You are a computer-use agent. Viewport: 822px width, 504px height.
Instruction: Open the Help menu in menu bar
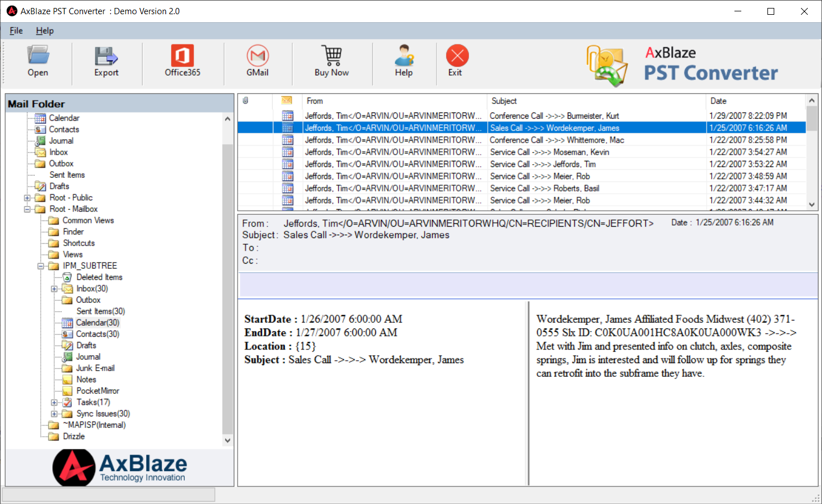pos(45,31)
